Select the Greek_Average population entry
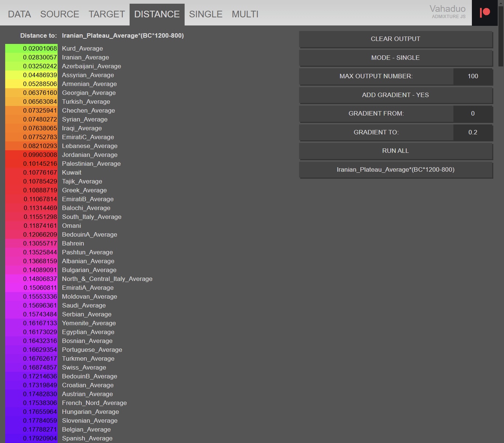 click(84, 190)
